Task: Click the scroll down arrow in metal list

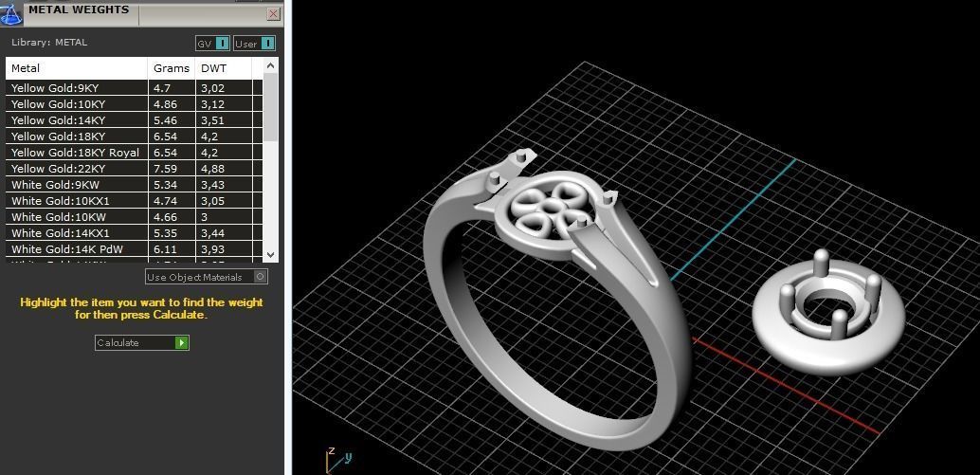Action: (271, 254)
